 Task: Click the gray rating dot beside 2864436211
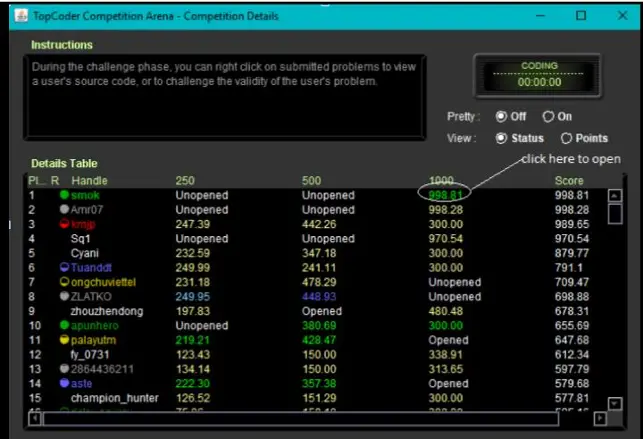64,368
